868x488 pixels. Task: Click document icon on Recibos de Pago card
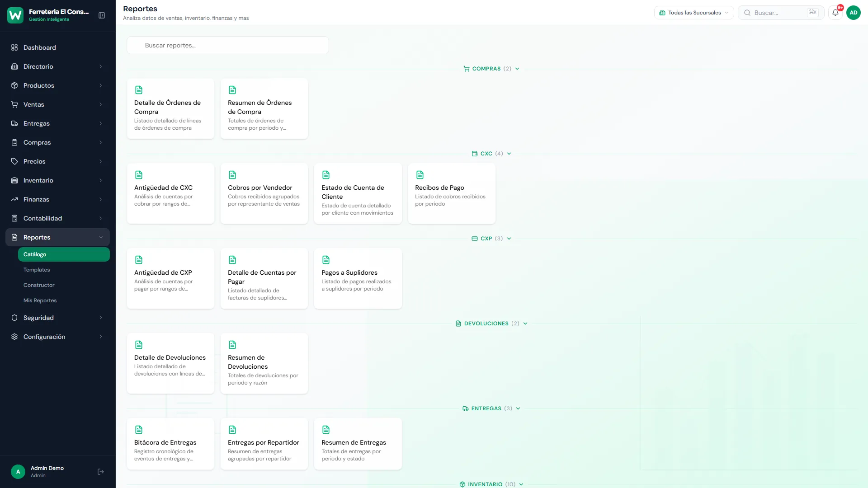pos(420,175)
